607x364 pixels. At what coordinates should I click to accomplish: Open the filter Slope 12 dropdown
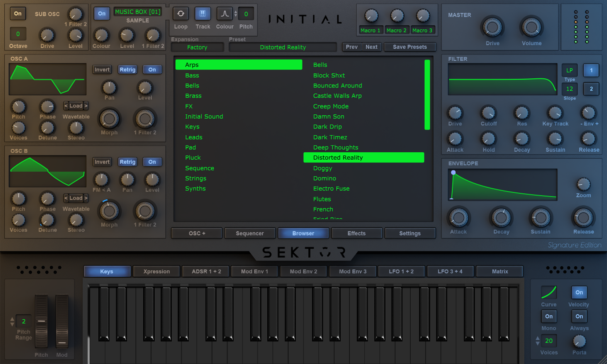tap(569, 89)
